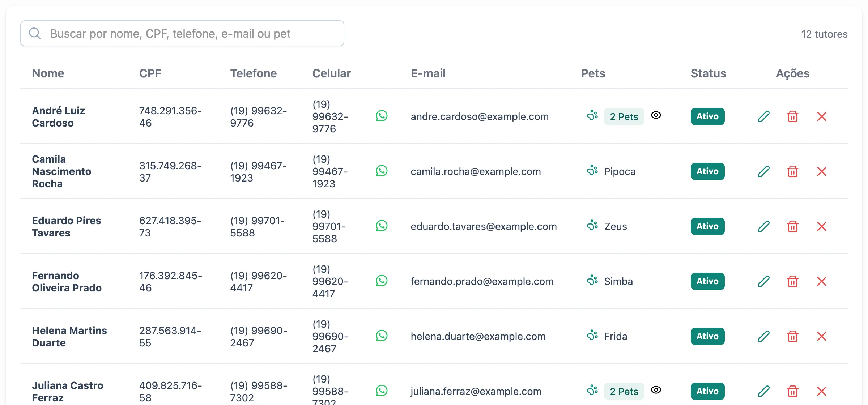
Task: Click email camila.rocha@example.com
Action: point(476,171)
